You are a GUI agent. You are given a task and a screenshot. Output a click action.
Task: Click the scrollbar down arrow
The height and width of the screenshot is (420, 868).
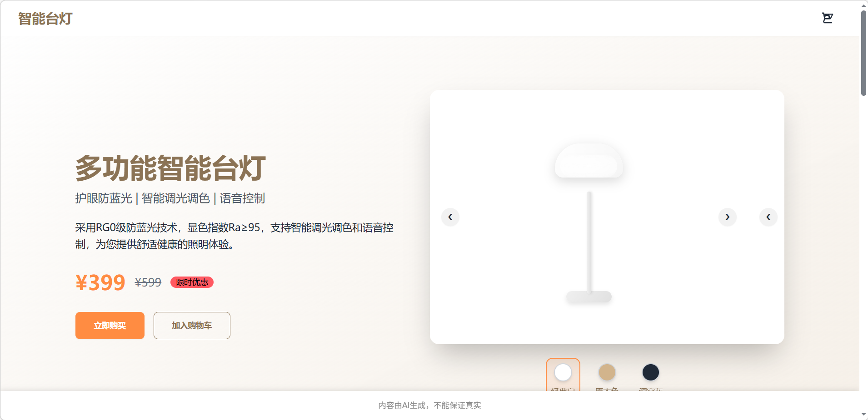tap(863, 415)
